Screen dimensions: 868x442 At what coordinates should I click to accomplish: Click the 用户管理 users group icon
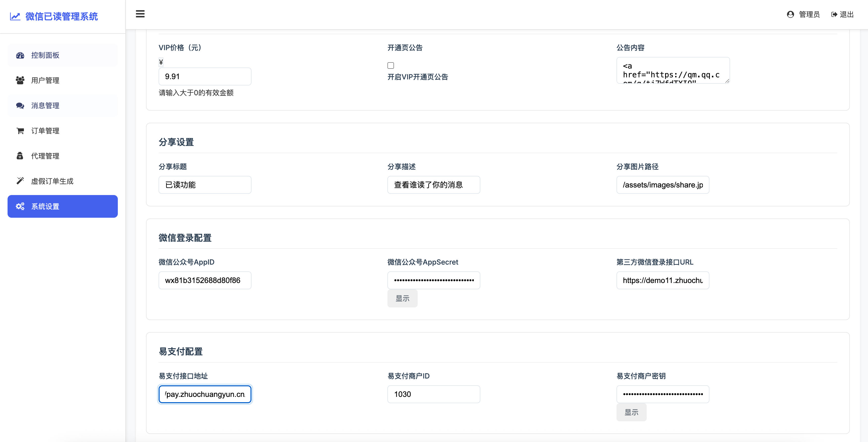pos(20,80)
